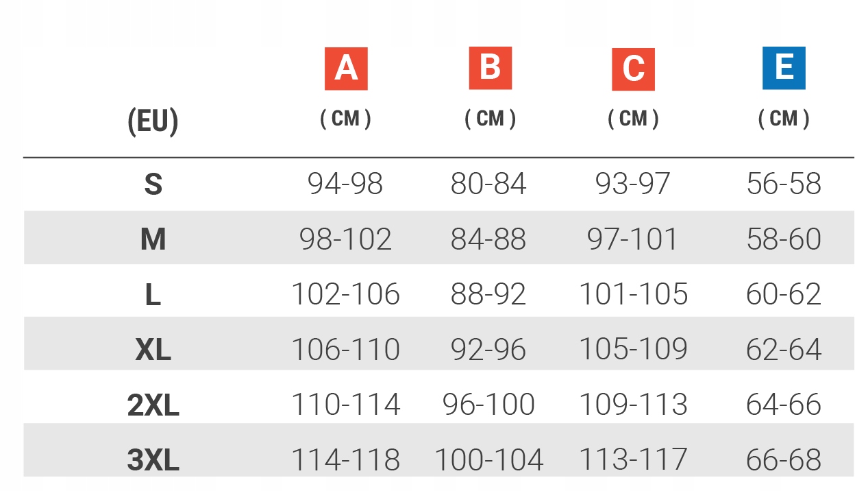868x491 pixels.
Task: Click the 62-64 value for size XL
Action: pos(784,349)
